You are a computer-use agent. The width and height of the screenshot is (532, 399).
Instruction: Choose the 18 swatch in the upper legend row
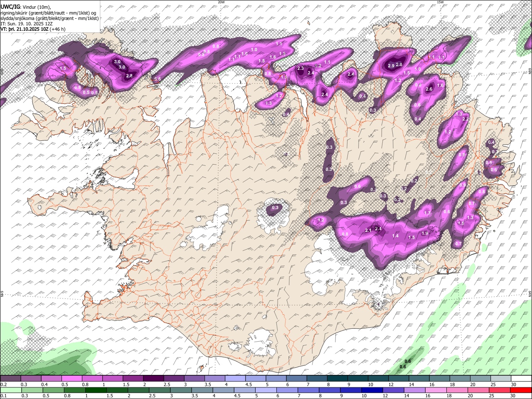tap(460, 379)
